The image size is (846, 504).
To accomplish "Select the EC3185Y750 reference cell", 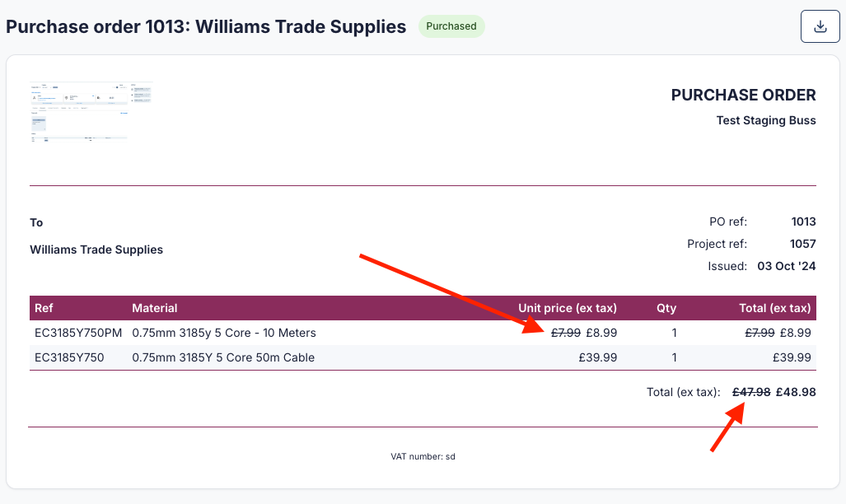I will [x=69, y=357].
